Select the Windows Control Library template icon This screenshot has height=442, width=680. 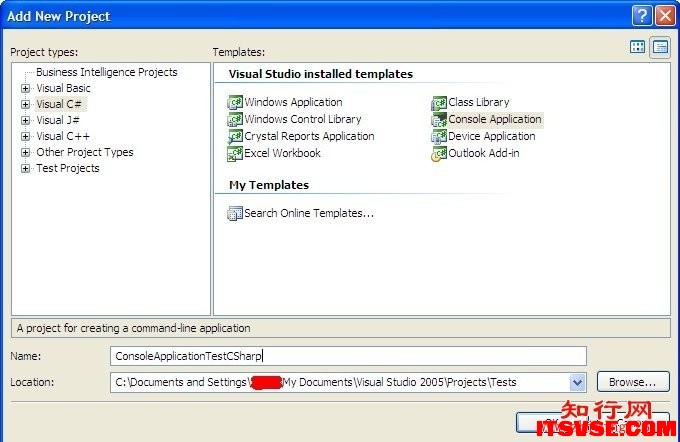235,119
